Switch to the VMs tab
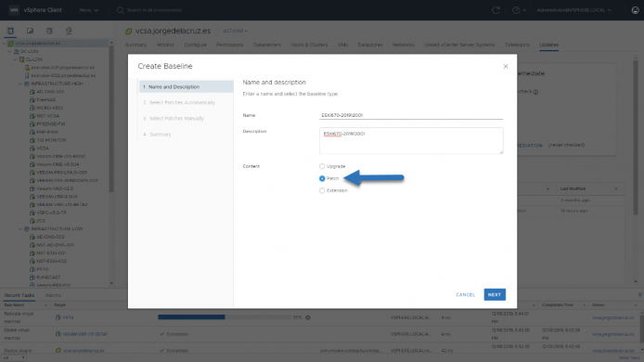Viewport: 644px width, 362px height. [343, 45]
